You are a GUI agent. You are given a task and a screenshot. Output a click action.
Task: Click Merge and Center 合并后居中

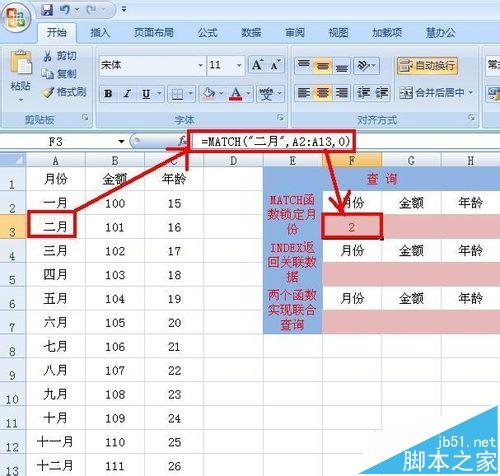tap(432, 93)
